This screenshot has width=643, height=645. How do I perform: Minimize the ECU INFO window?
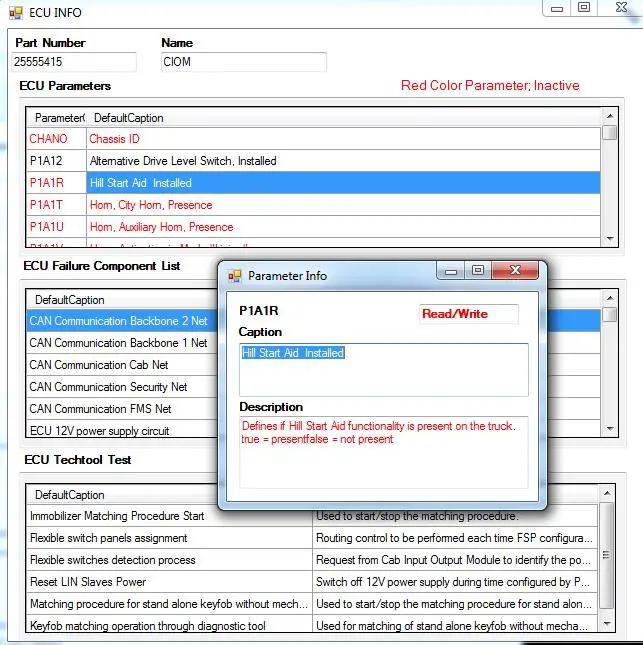pos(557,8)
